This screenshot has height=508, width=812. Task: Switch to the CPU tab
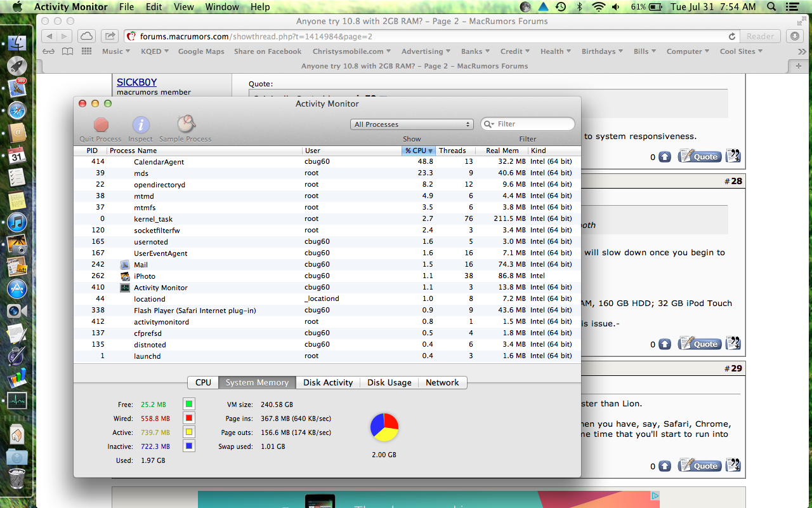[x=203, y=382]
